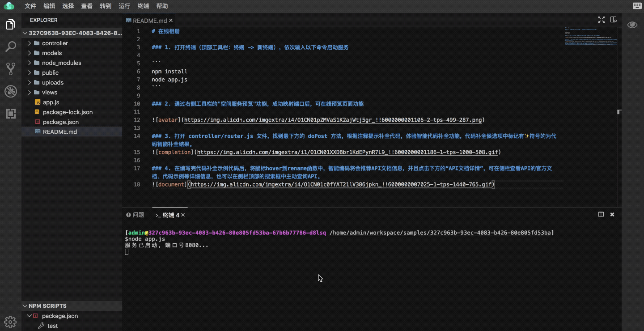Open the 查看 menu

click(87, 6)
